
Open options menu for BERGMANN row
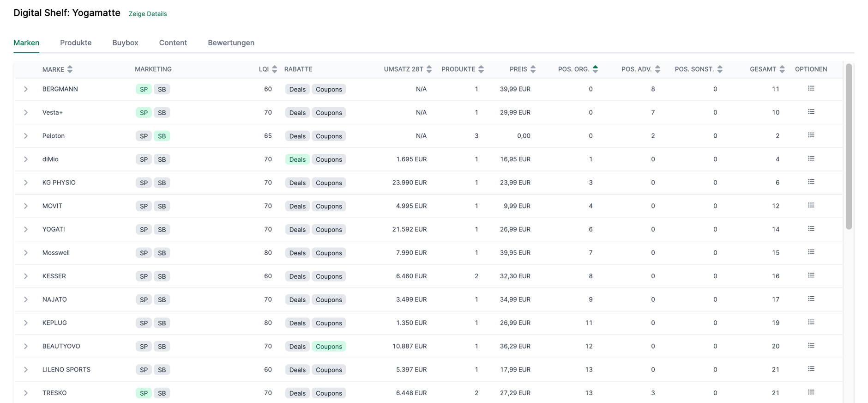pos(811,88)
